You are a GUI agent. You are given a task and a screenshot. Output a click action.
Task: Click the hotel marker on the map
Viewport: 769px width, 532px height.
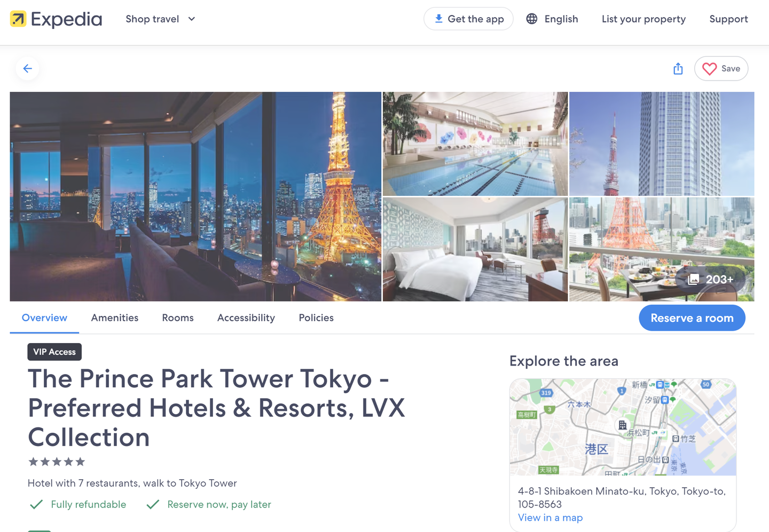623,425
